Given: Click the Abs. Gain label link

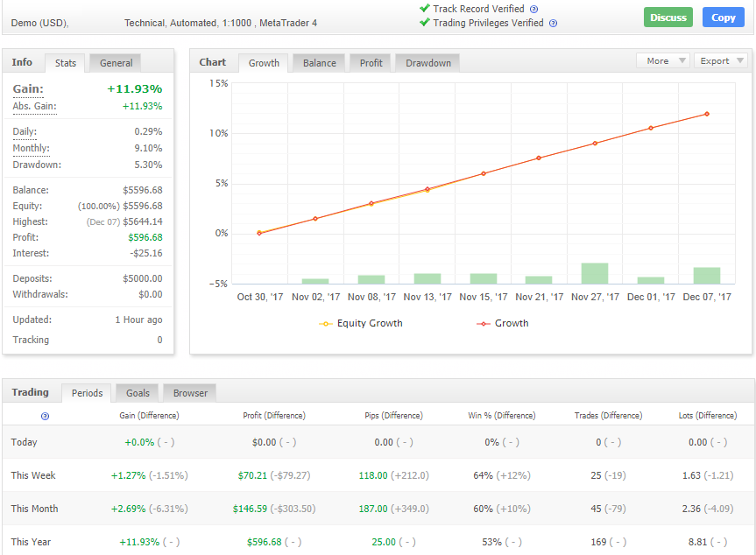Looking at the screenshot, I should [34, 106].
